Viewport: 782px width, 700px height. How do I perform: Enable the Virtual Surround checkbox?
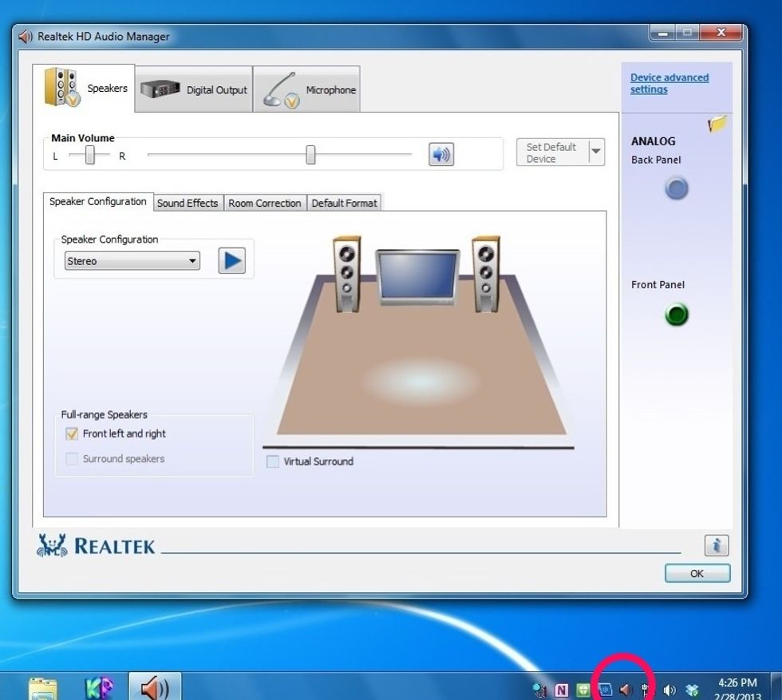[x=273, y=461]
